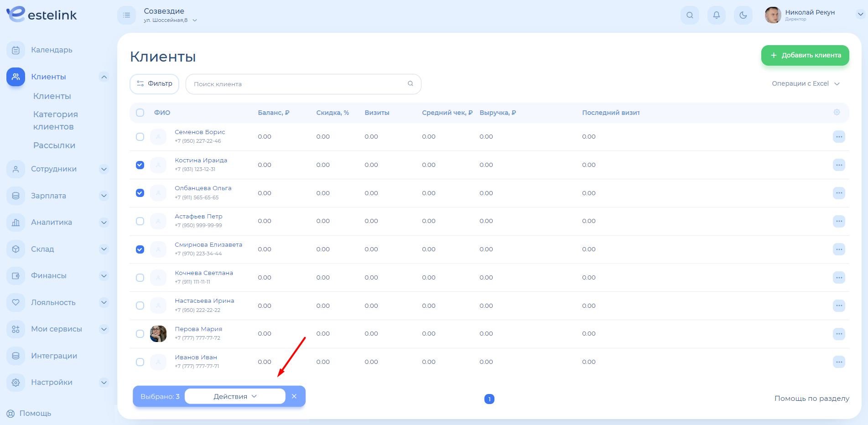The width and height of the screenshot is (868, 425).
Task: Toggle dark mode moon icon
Action: click(x=743, y=15)
